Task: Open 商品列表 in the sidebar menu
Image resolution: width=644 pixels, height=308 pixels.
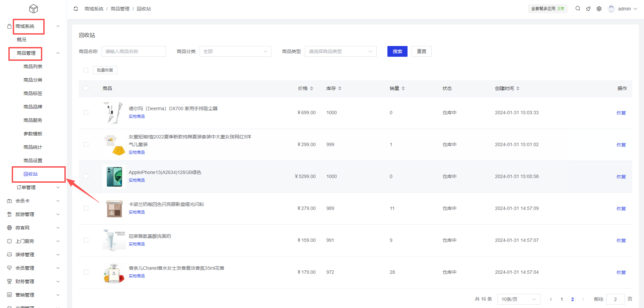Action: [33, 67]
